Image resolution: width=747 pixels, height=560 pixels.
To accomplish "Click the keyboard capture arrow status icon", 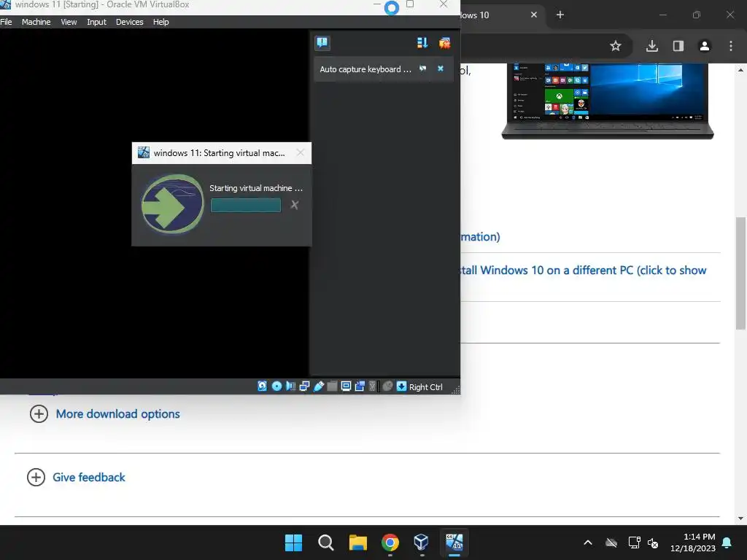I will click(402, 386).
